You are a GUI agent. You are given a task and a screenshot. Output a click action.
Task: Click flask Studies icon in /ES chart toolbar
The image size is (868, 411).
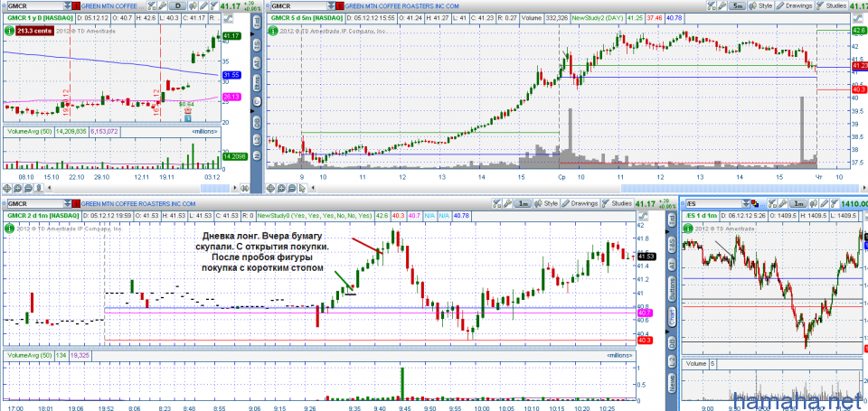835,204
